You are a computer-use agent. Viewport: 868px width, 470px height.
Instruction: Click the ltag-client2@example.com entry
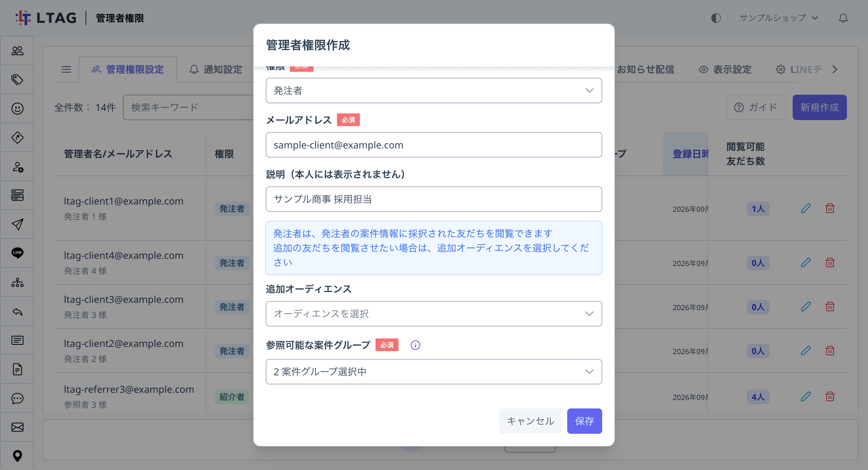tap(124, 344)
